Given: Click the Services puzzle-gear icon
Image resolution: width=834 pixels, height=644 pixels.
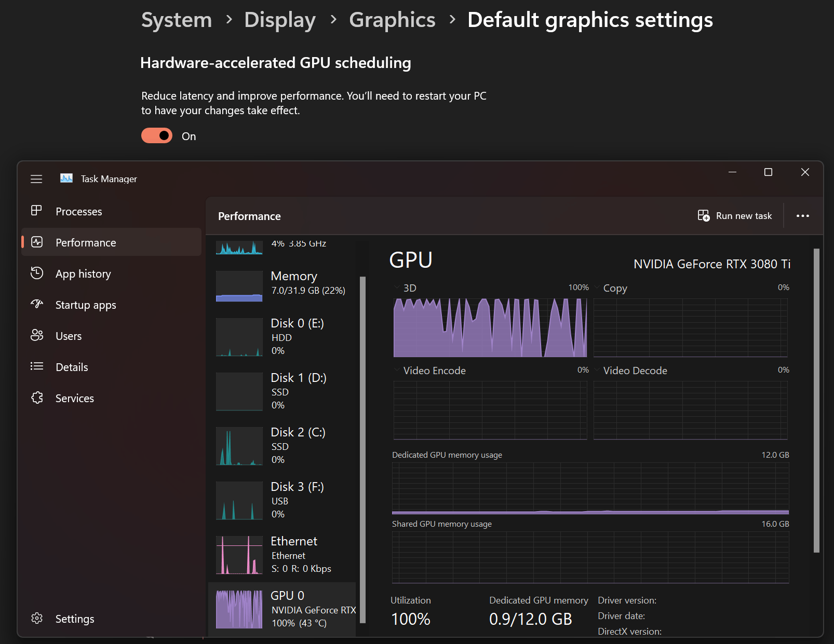Looking at the screenshot, I should click(37, 398).
